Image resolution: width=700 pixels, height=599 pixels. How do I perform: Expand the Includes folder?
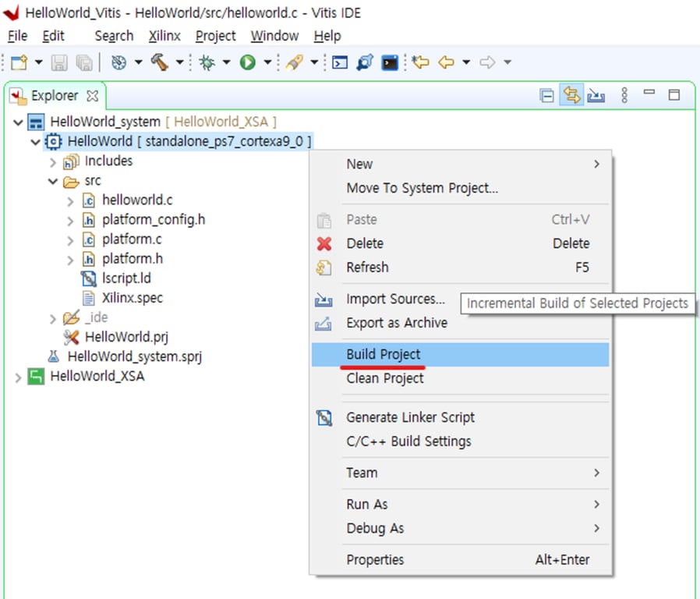pyautogui.click(x=53, y=162)
